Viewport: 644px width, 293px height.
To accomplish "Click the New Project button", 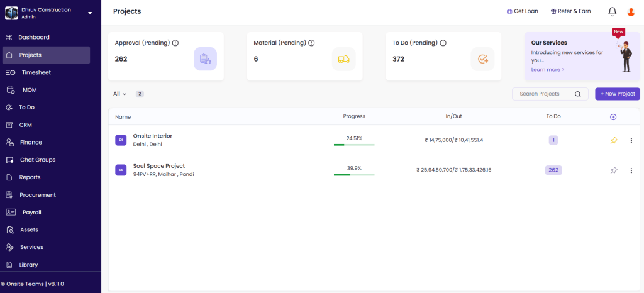I will (617, 94).
